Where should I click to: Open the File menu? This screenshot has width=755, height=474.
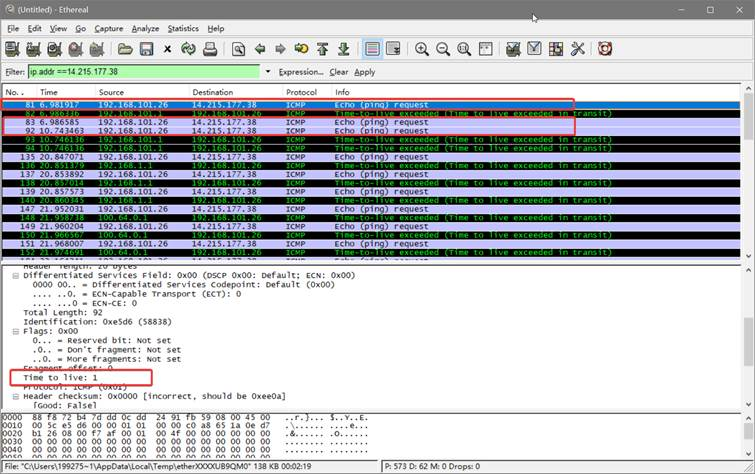13,28
